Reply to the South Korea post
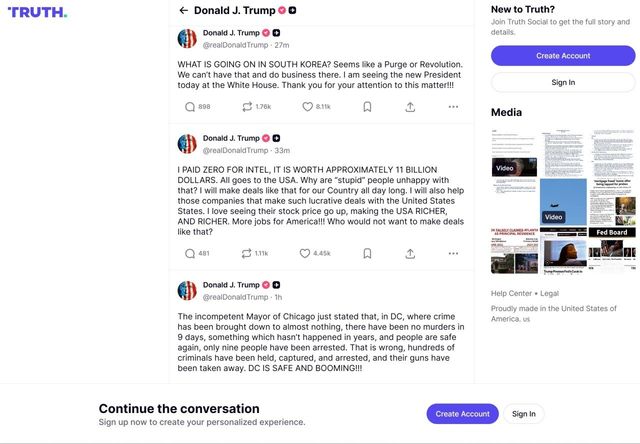Viewport: 640px width, 444px height. tap(190, 106)
